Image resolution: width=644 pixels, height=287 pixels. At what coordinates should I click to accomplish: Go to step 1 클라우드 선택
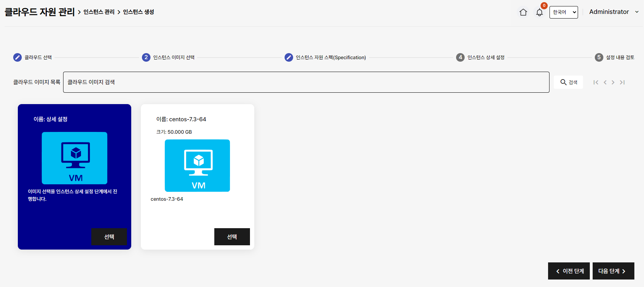[x=17, y=57]
